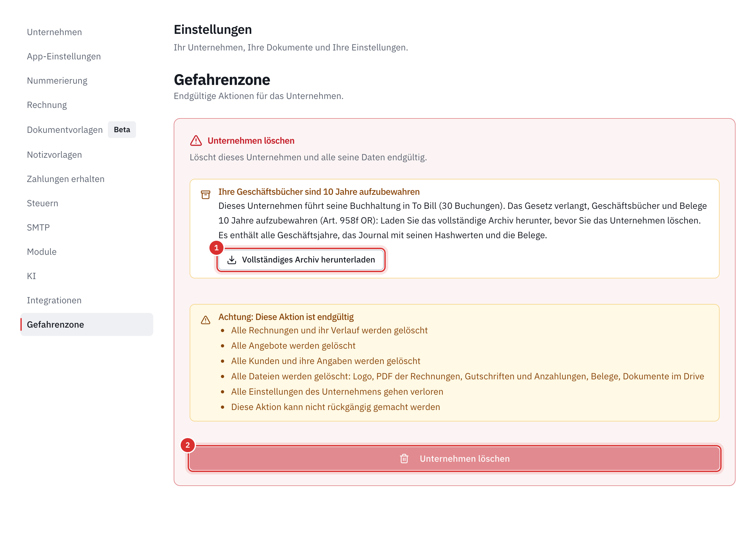This screenshot has width=756, height=539.
Task: Click the red warning triangle beside Unternehmen löschen
Action: click(x=196, y=141)
